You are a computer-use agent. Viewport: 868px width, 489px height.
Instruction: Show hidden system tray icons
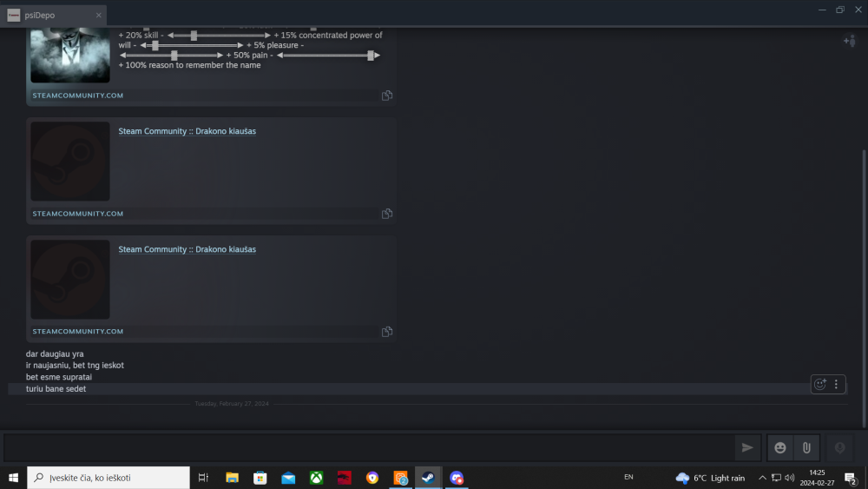click(x=762, y=478)
